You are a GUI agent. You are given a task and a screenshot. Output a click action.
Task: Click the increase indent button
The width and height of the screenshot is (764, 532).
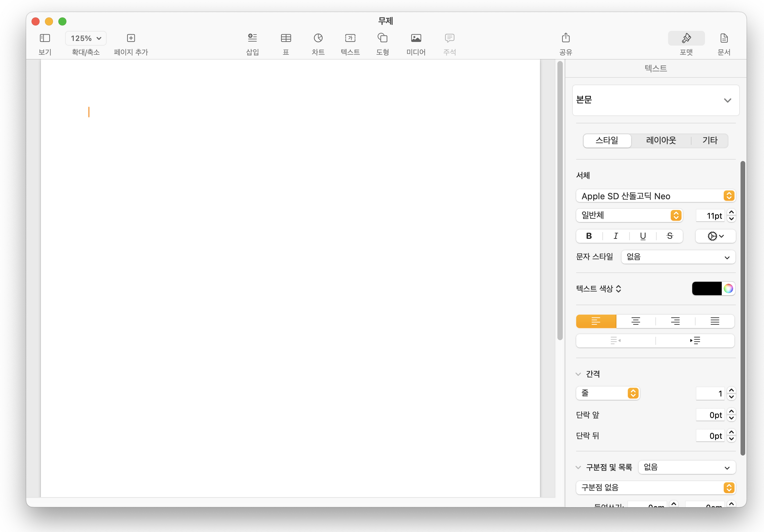point(695,340)
